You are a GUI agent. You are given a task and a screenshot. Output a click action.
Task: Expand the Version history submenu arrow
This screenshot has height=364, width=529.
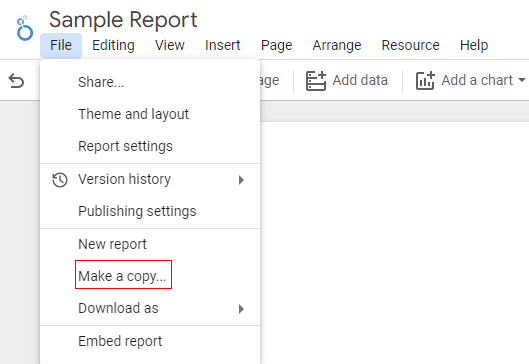pyautogui.click(x=241, y=180)
